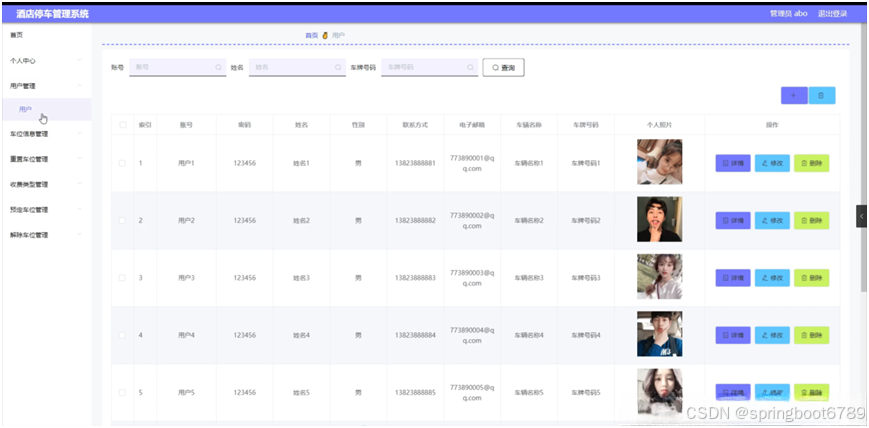Click 修改 for 用户1 row

(772, 163)
